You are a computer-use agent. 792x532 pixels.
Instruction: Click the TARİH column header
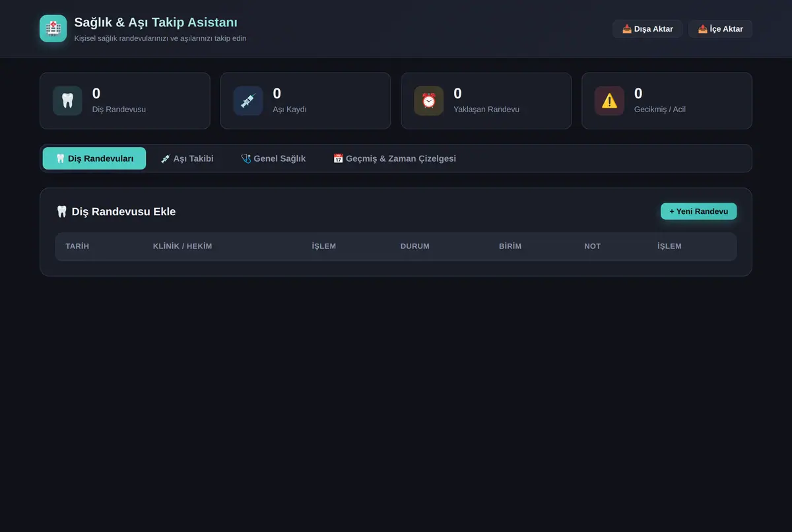(77, 246)
